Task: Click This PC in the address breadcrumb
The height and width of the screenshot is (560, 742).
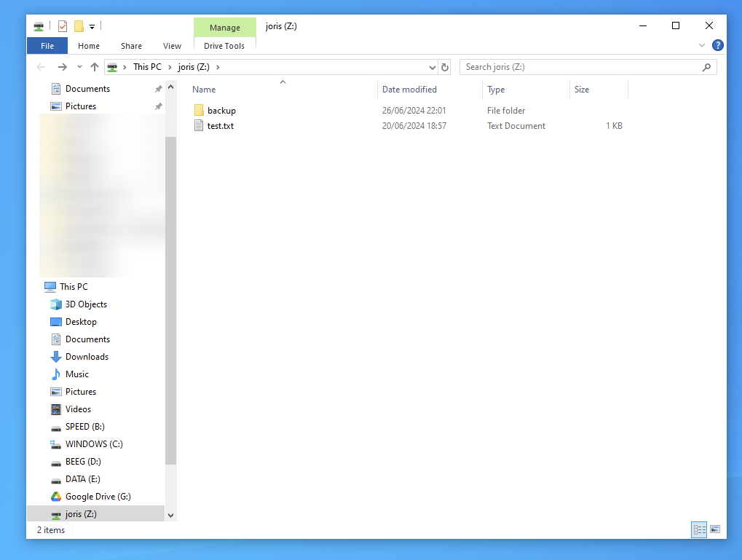Action: 147,67
